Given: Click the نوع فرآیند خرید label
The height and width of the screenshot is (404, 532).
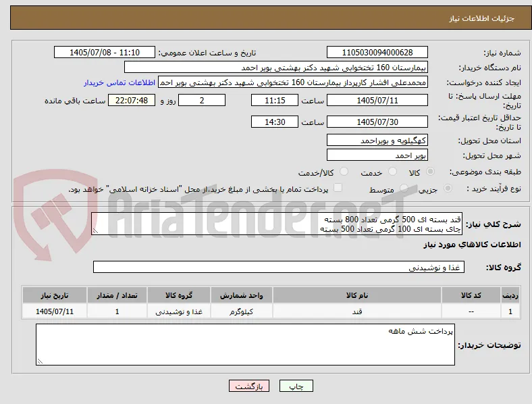Looking at the screenshot, I should (x=494, y=188).
